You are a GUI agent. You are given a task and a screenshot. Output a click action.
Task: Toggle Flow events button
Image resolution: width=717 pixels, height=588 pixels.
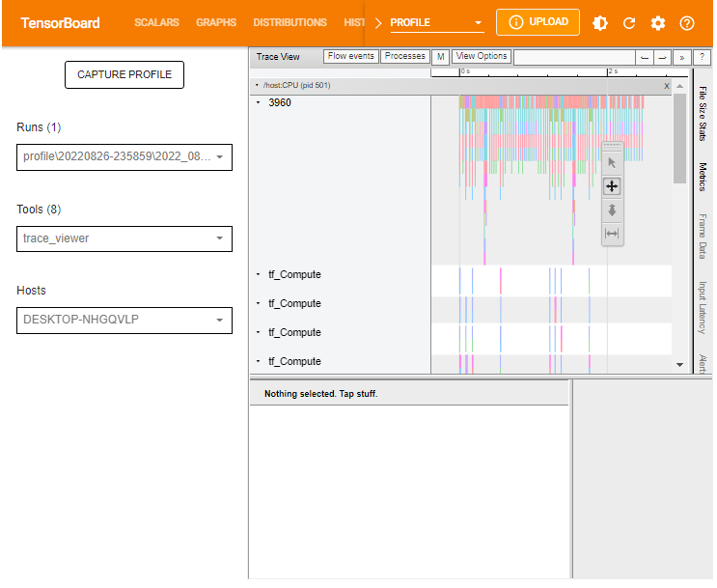click(350, 56)
